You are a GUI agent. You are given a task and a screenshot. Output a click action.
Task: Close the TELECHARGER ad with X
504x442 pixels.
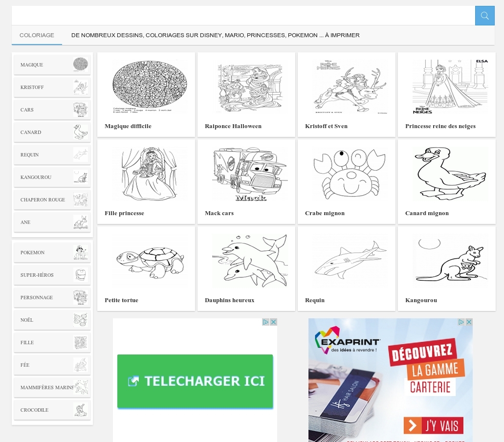coord(274,322)
